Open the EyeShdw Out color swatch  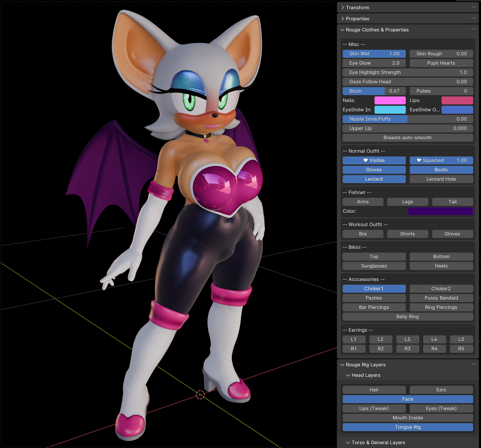(457, 110)
